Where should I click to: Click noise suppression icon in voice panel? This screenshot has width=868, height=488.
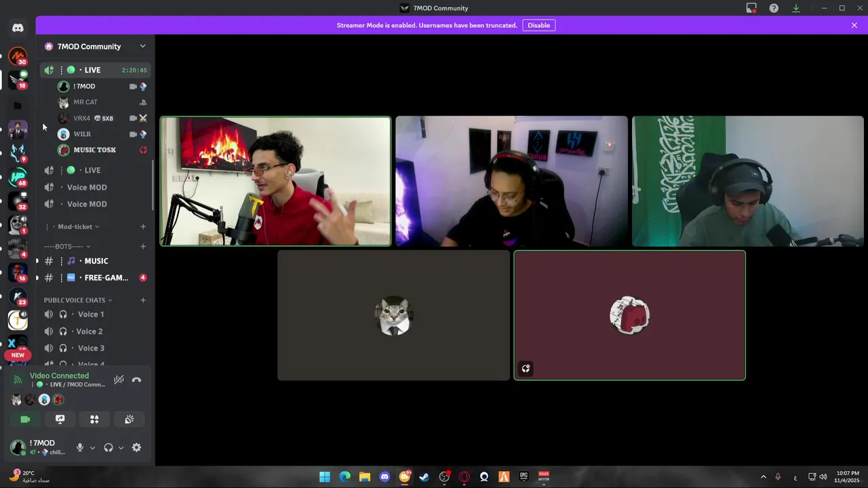pos(119,380)
